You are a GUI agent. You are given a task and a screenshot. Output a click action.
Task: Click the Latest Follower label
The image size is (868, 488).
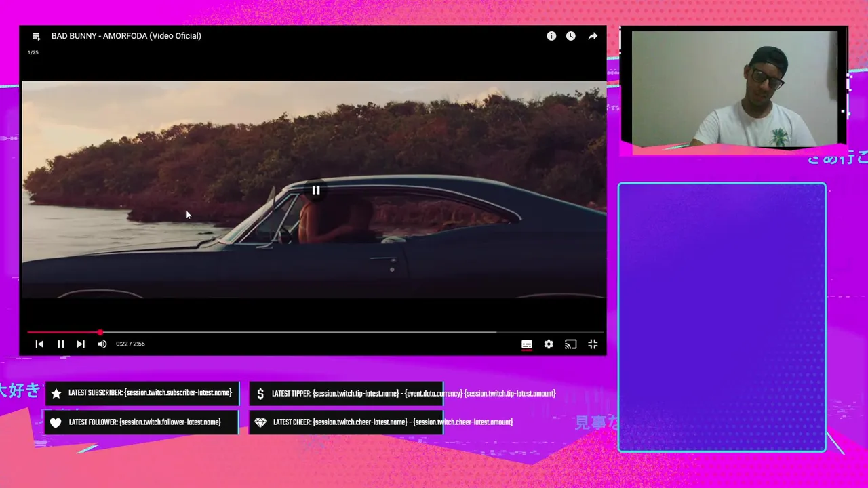pyautogui.click(x=145, y=422)
